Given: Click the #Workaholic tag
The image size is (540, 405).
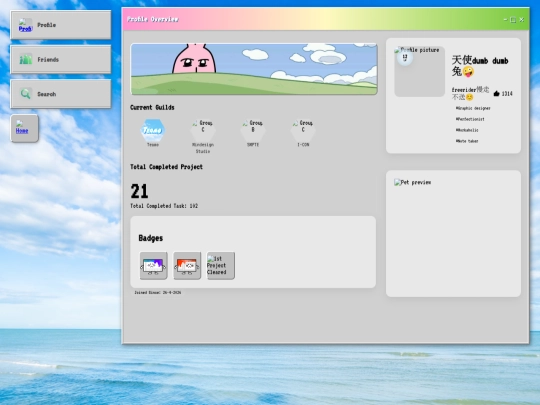Looking at the screenshot, I should coord(467,130).
